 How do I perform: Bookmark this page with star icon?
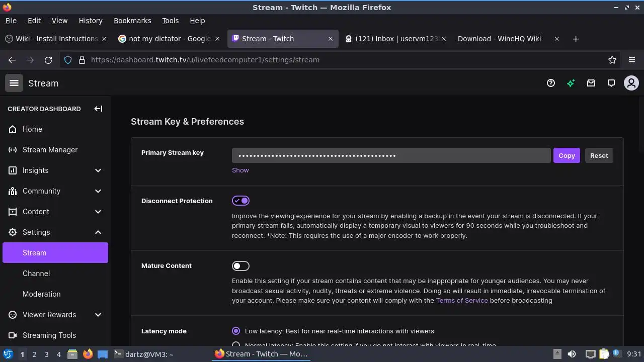click(612, 60)
